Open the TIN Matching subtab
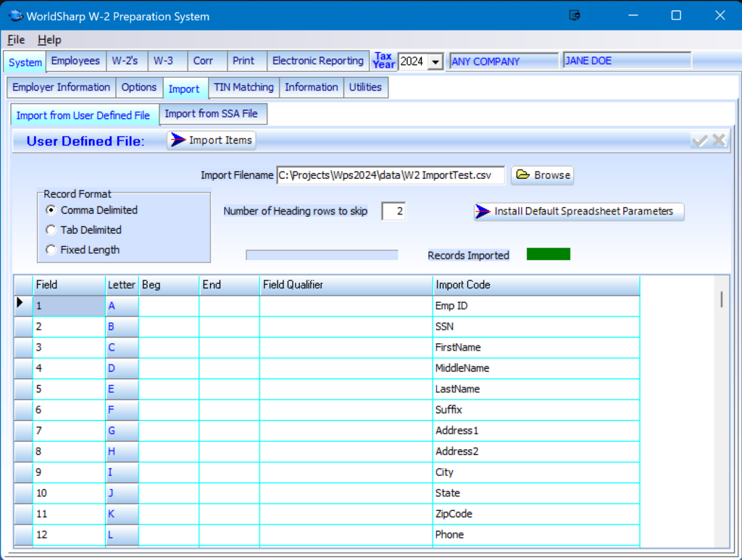Image resolution: width=742 pixels, height=560 pixels. point(243,88)
